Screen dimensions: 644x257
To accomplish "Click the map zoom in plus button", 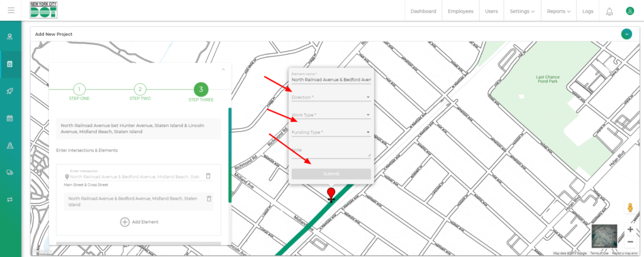I will (630, 229).
